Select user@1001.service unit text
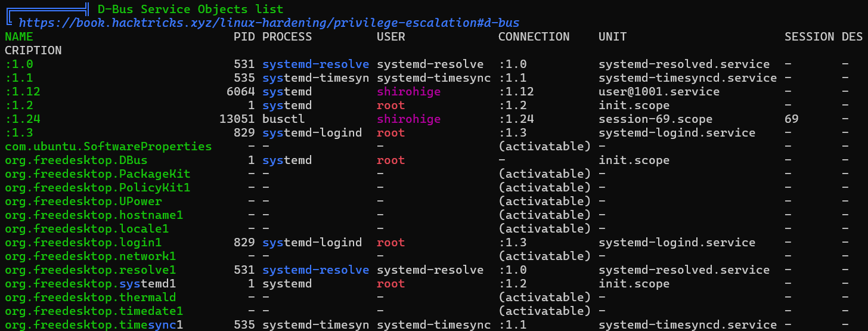This screenshot has height=331, width=868. (659, 91)
